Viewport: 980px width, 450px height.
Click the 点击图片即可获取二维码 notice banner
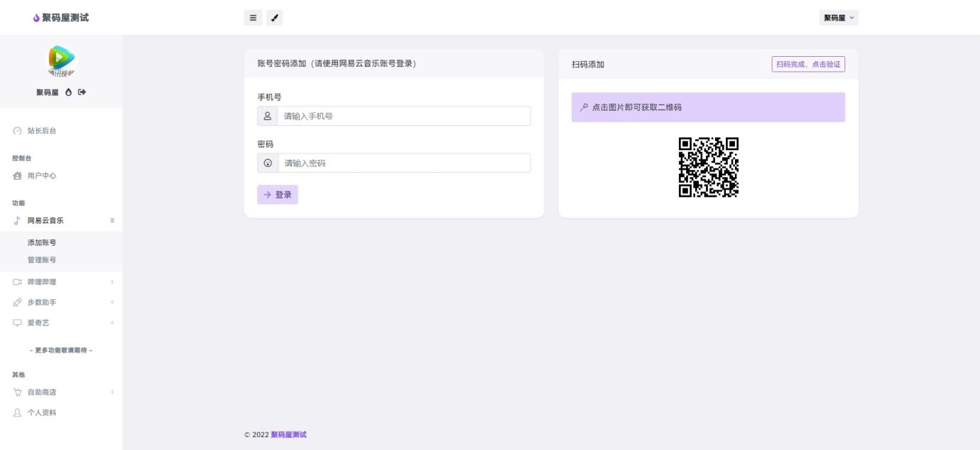pyautogui.click(x=708, y=107)
